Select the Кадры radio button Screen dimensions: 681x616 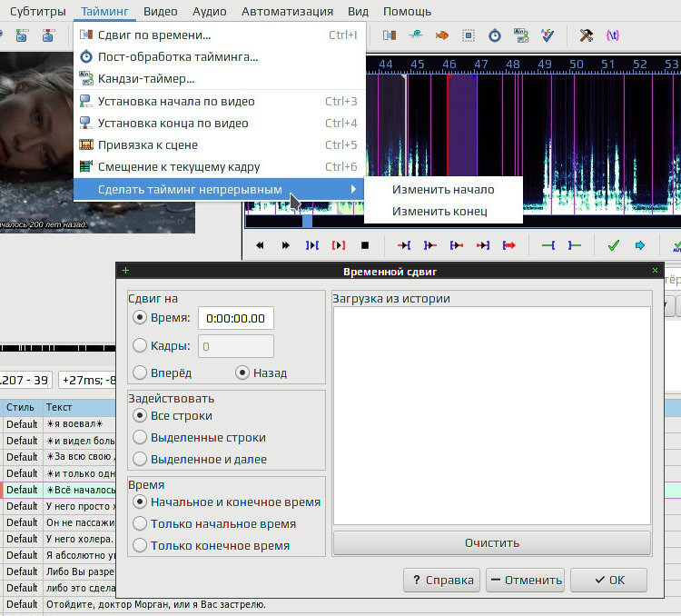[x=140, y=345]
